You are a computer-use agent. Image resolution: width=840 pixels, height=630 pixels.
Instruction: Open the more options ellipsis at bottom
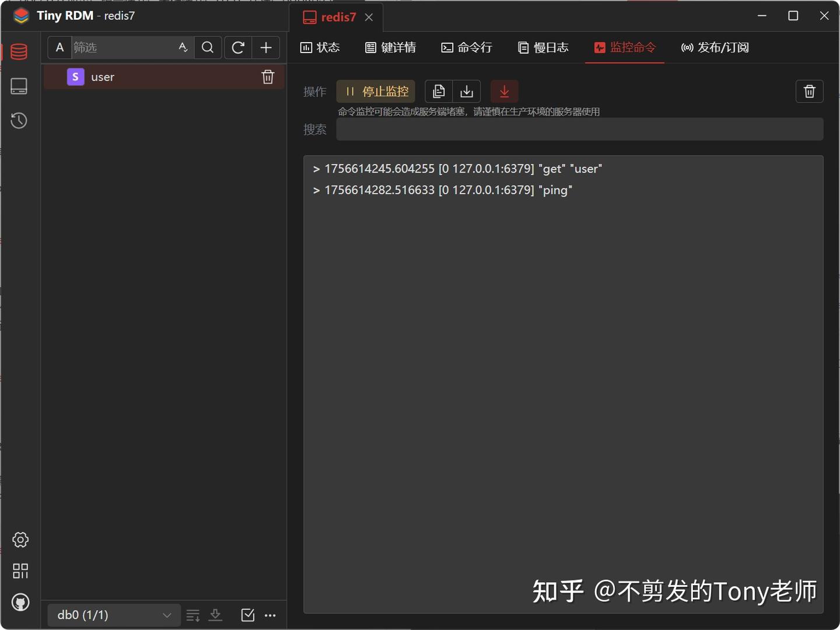[x=270, y=615]
